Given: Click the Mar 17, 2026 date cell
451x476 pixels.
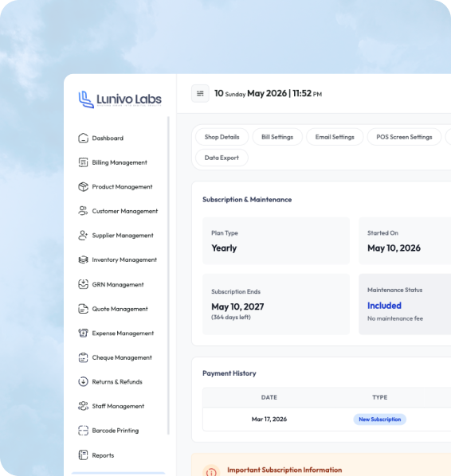Looking at the screenshot, I should point(269,419).
